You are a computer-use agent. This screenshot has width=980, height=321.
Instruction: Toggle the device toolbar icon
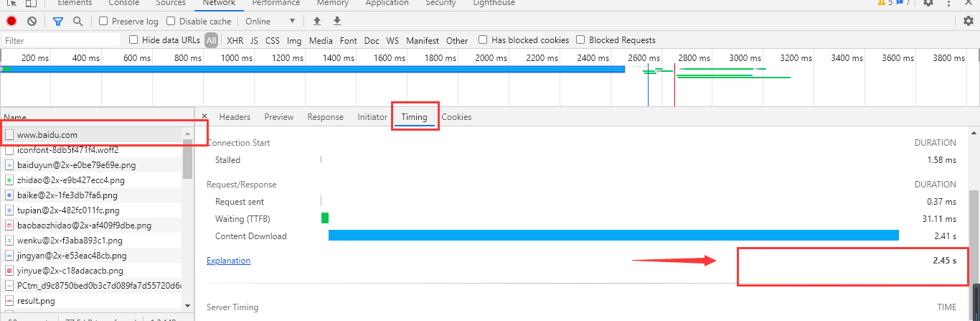[x=32, y=3]
